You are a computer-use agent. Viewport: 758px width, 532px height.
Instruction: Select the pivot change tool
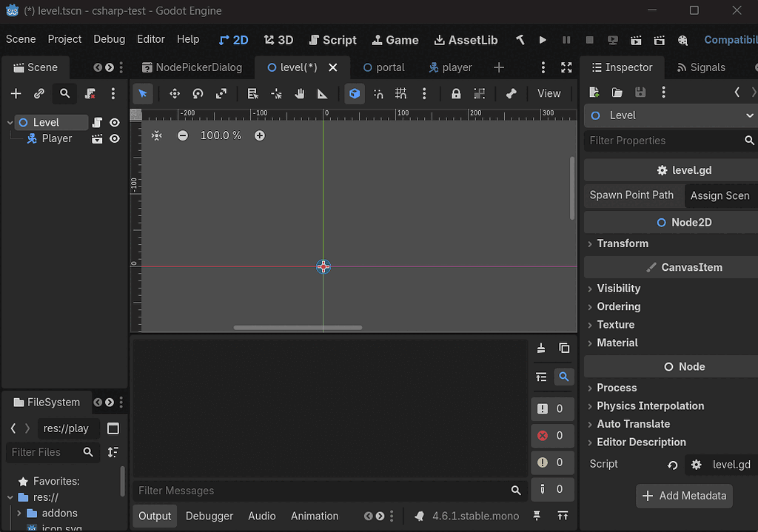276,93
